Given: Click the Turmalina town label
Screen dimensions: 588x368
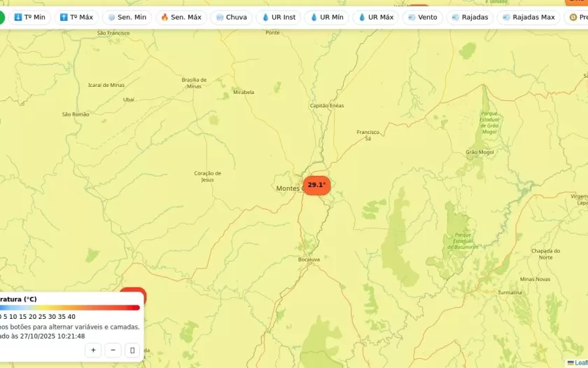Looking at the screenshot, I should point(510,292).
